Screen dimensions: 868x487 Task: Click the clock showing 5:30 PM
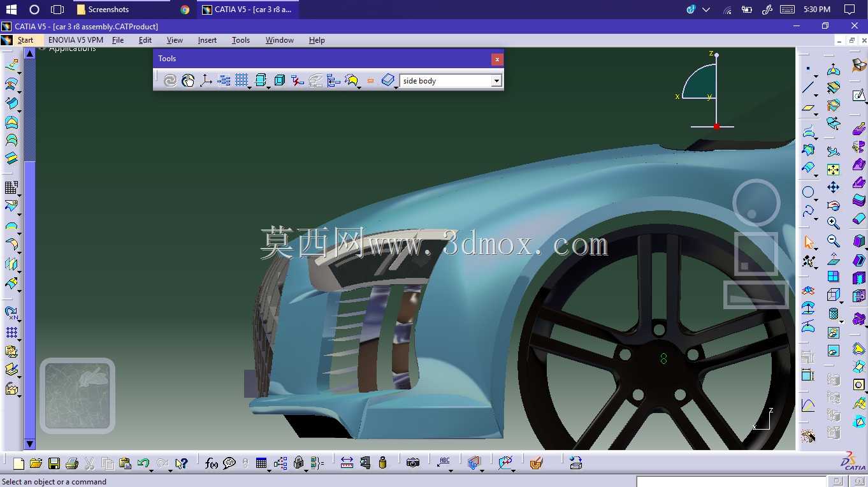(817, 10)
